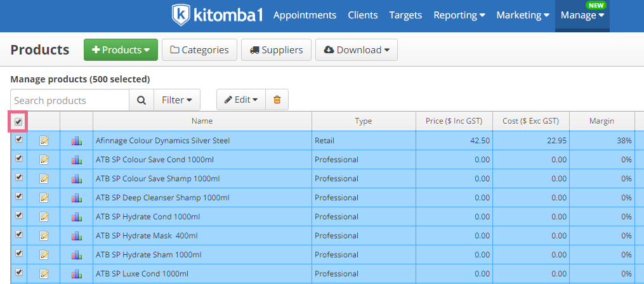Click ATB SP Colour Save Shamp 1000ml name
This screenshot has height=284, width=644.
click(x=158, y=179)
